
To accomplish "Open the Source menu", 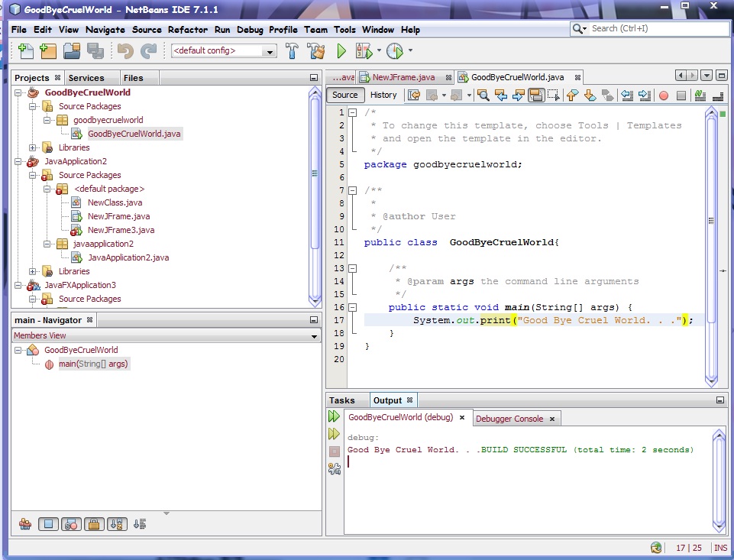I will click(147, 30).
